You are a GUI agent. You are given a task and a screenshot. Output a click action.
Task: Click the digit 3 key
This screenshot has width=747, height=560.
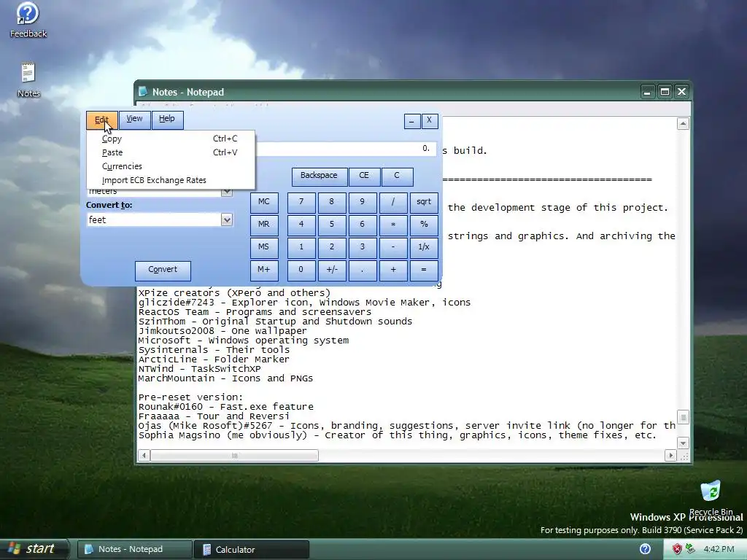point(362,247)
